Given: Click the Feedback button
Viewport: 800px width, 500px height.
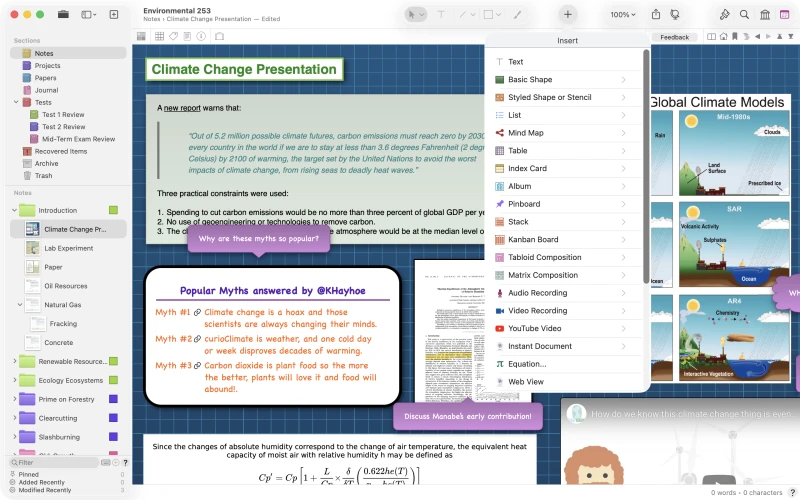Looking at the screenshot, I should click(x=674, y=37).
